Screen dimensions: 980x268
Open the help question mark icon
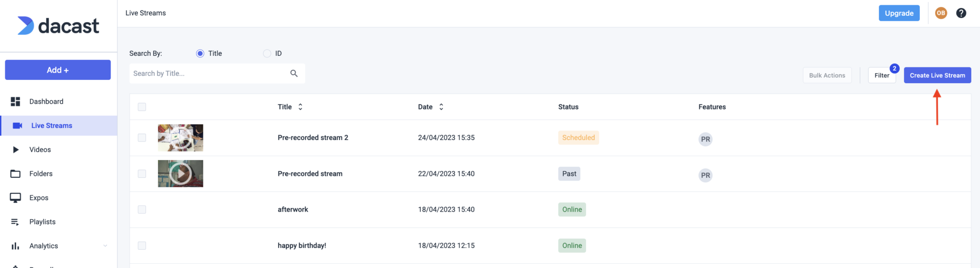961,13
